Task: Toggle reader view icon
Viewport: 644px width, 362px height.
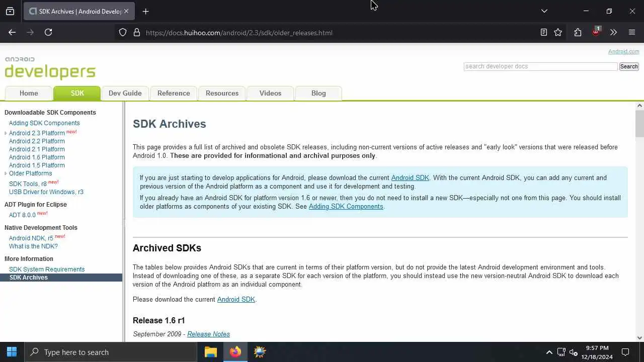Action: 544,32
